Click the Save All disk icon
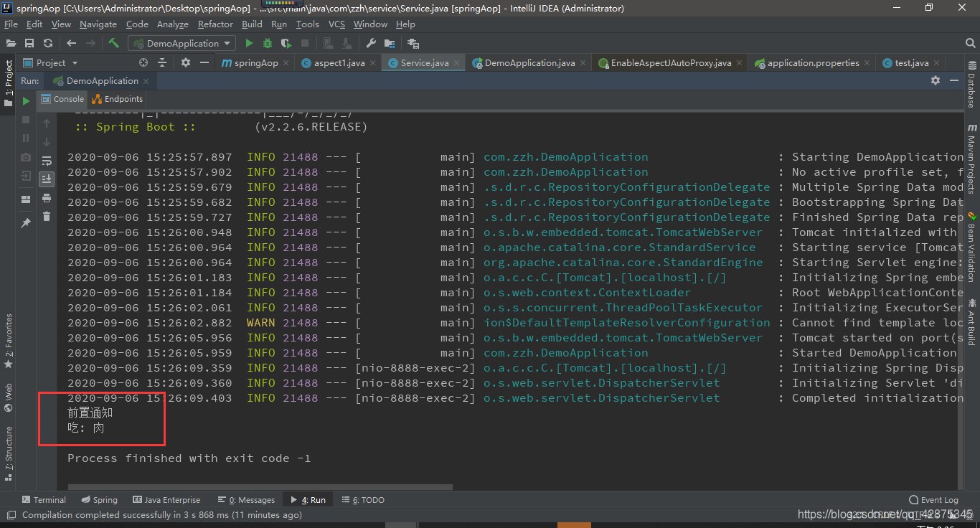This screenshot has height=528, width=980. (x=29, y=43)
